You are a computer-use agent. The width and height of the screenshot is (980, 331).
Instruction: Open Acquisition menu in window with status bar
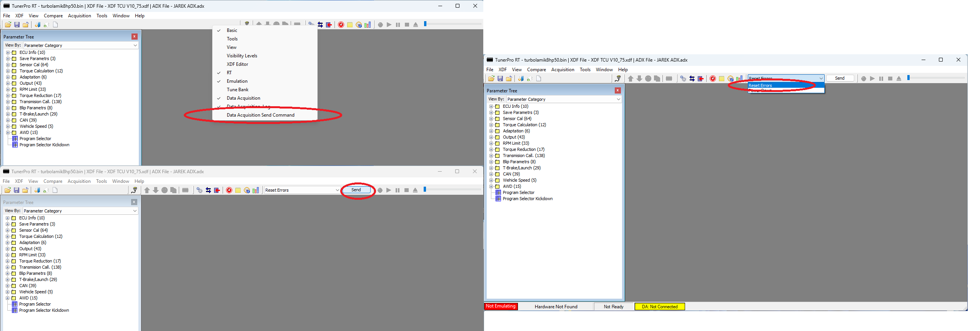click(562, 70)
